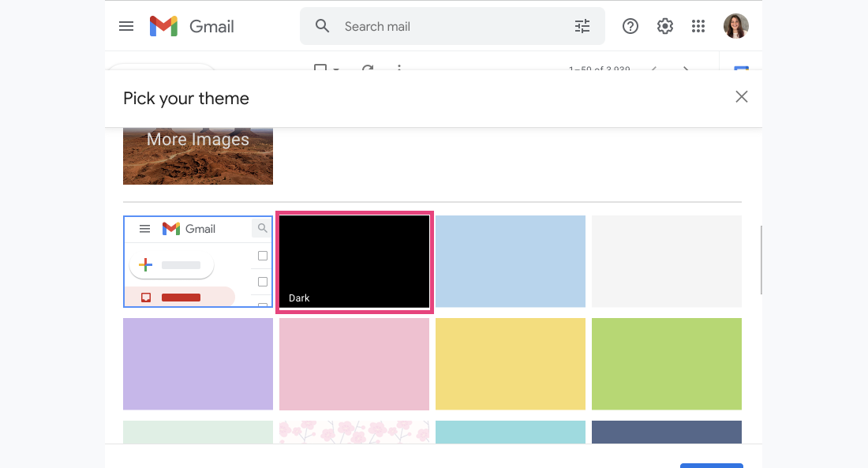This screenshot has width=868, height=468.
Task: Type in the Search mail field
Action: coord(450,26)
